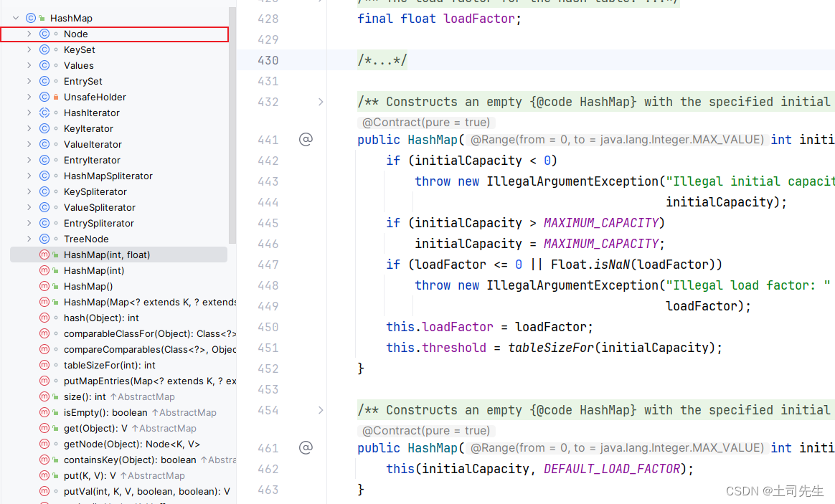835x504 pixels.
Task: Click the class icon next to root HashMap
Action: coord(31,18)
